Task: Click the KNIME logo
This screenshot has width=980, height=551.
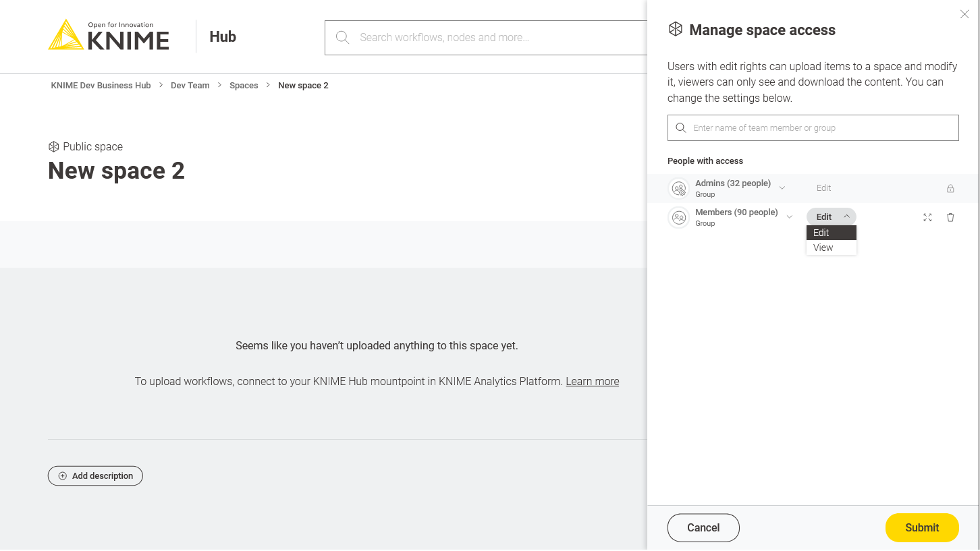Action: coord(109,36)
